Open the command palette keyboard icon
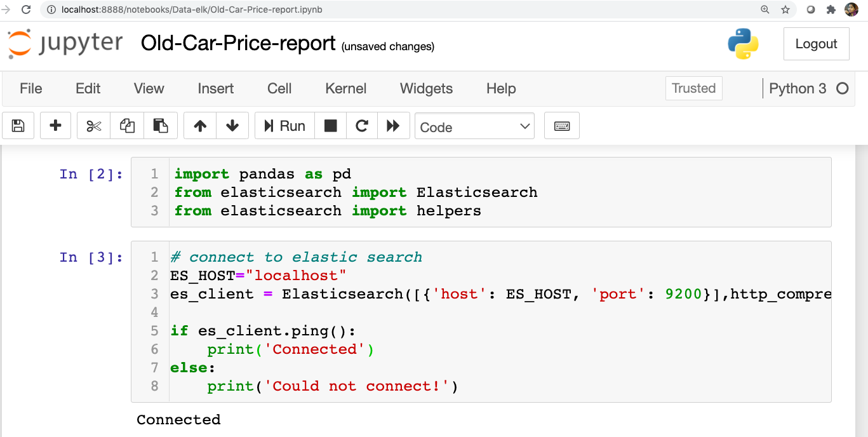868x437 pixels. coord(562,126)
